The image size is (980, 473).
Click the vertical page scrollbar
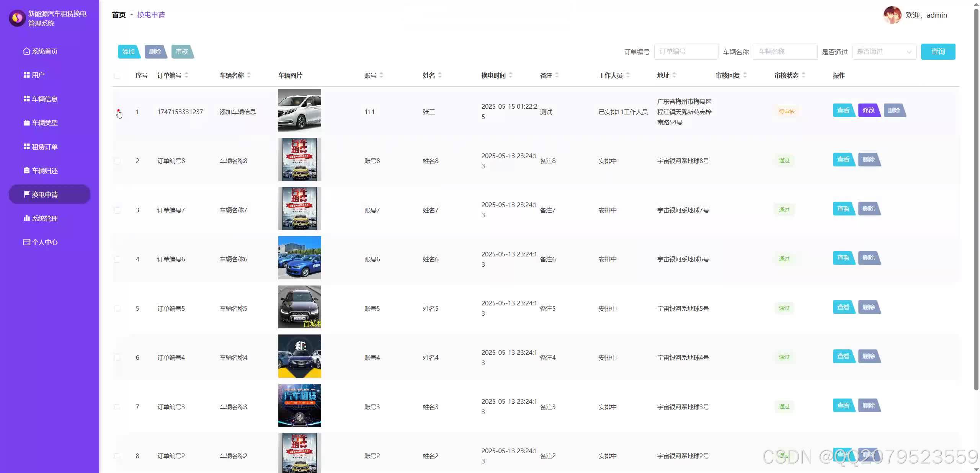pos(976,199)
